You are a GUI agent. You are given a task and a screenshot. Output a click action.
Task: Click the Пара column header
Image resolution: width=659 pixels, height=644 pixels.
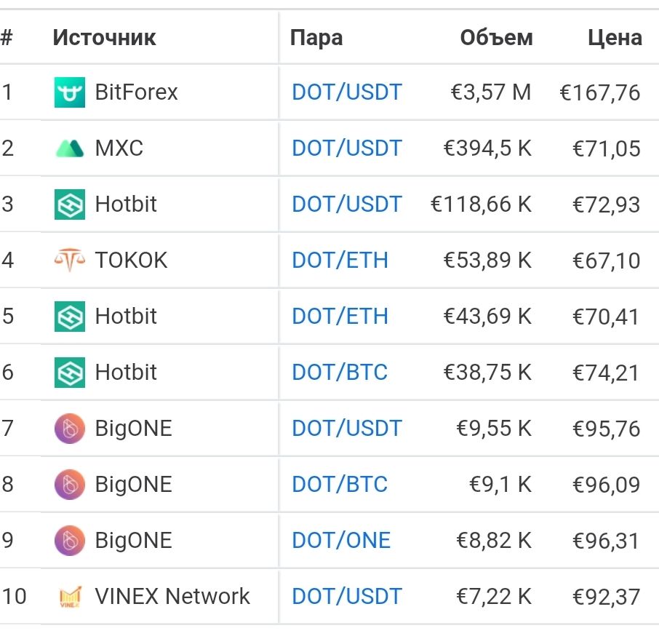click(316, 38)
